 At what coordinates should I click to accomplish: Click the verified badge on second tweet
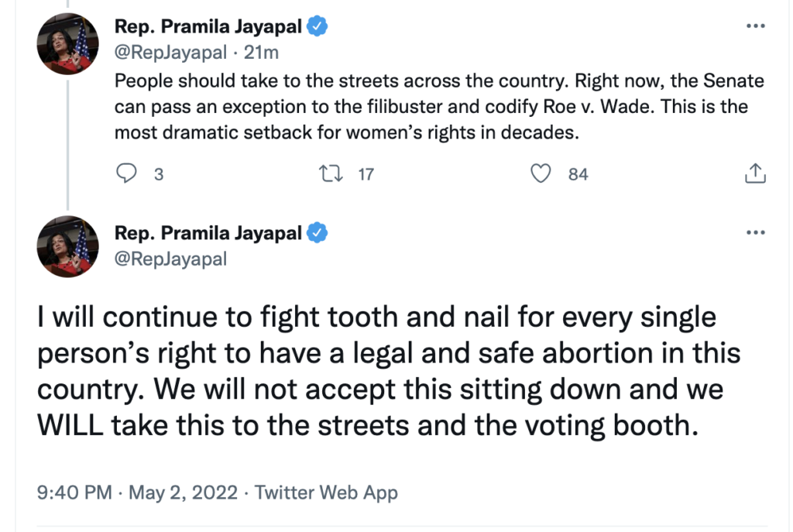point(318,232)
